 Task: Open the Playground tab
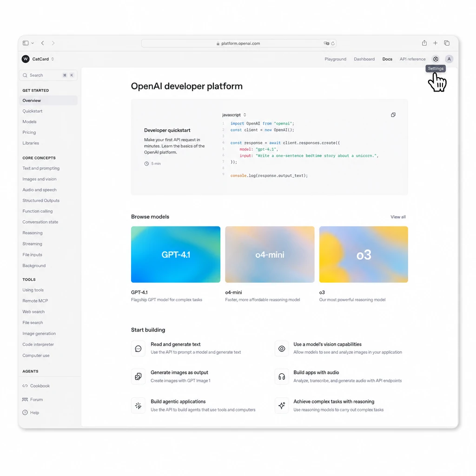(335, 59)
